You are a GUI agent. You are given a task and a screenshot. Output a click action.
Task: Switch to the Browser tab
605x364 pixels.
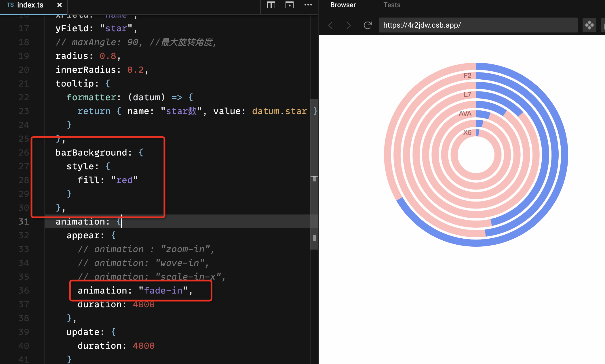pyautogui.click(x=343, y=5)
